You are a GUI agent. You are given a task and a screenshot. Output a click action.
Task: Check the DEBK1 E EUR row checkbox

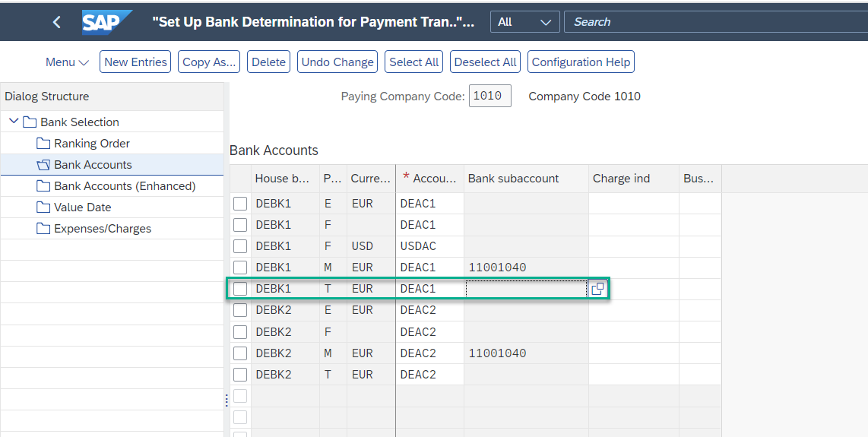(x=239, y=203)
